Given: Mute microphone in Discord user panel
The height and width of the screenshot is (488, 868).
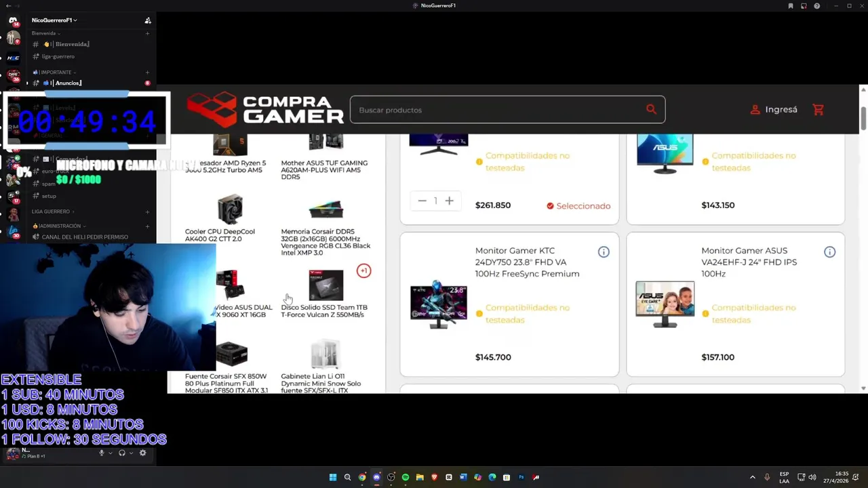Looking at the screenshot, I should tap(102, 453).
